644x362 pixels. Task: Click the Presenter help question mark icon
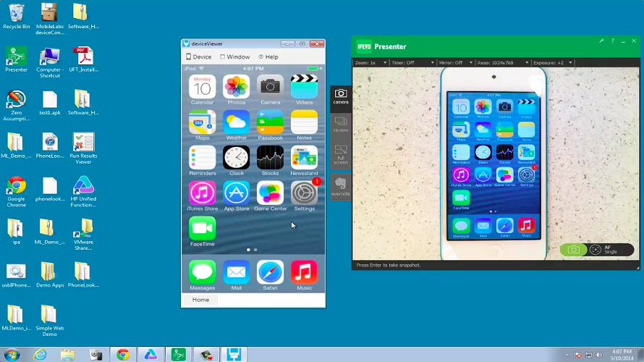pos(612,41)
